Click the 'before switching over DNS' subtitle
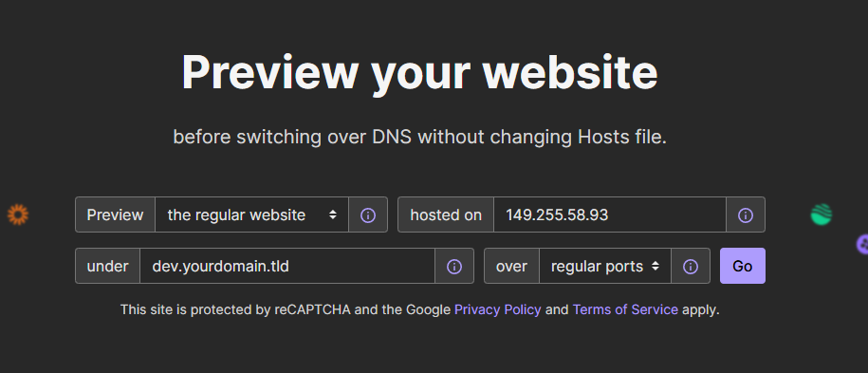This screenshot has height=373, width=868. point(419,137)
